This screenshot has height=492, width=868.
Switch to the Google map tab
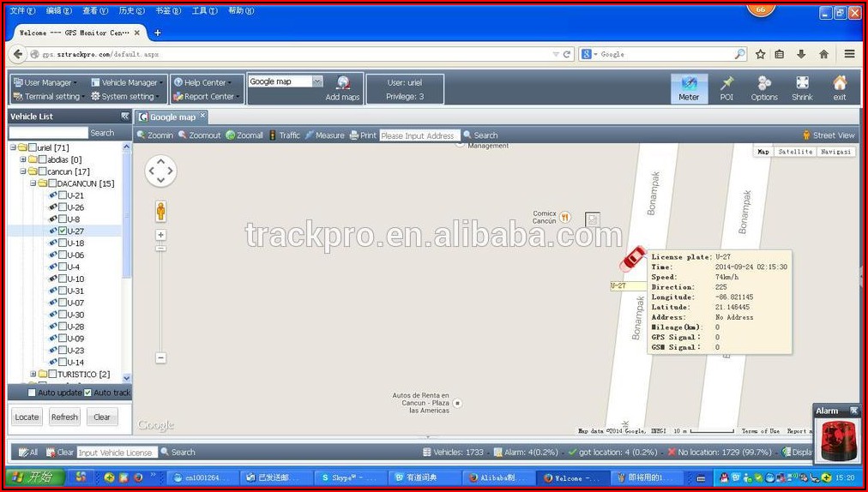171,117
